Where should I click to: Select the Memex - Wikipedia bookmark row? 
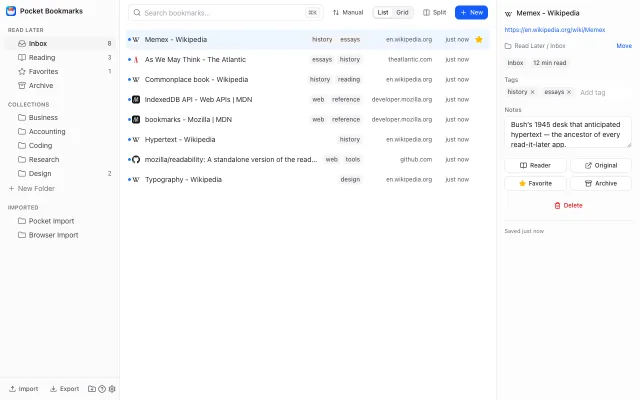(x=307, y=40)
